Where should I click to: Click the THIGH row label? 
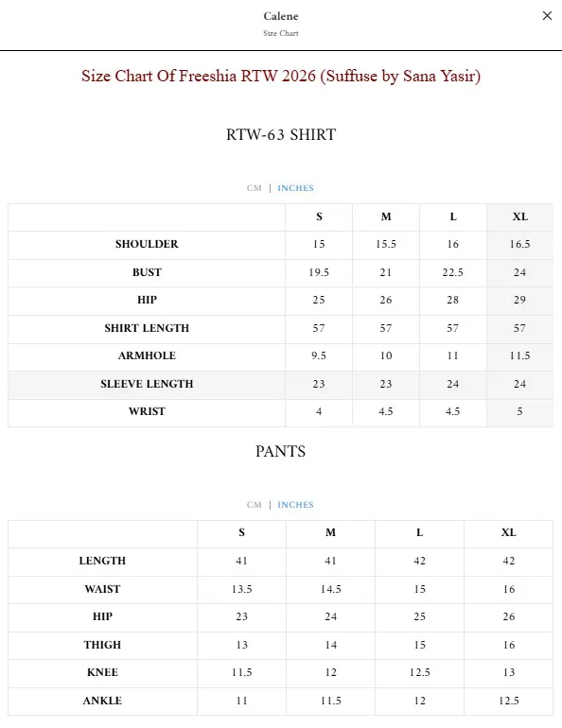click(102, 645)
